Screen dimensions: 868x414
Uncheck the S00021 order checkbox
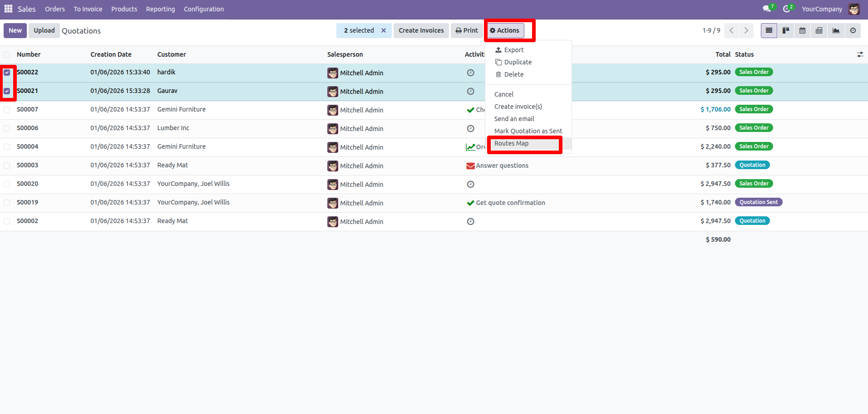tap(7, 91)
